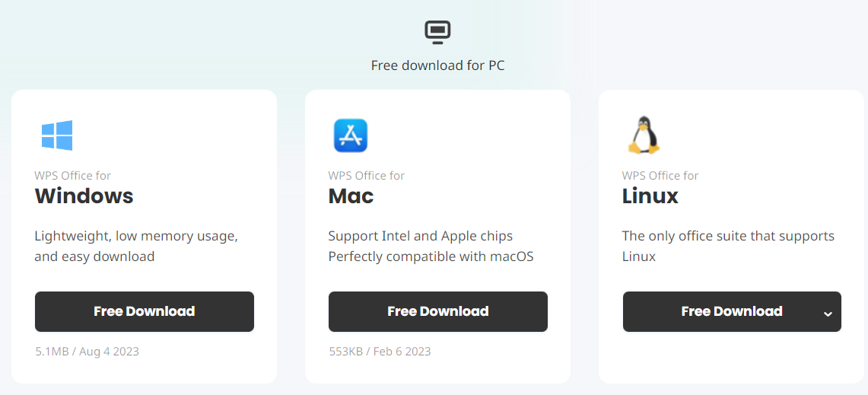Viewport: 868px width, 395px height.
Task: Click "WPS Office for" above Linux
Action: [x=660, y=176]
